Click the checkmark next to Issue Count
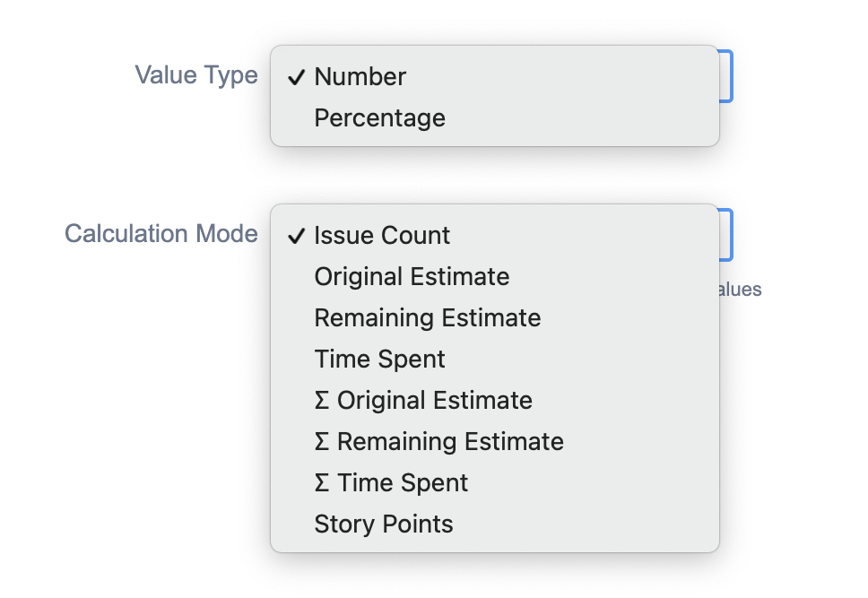Viewport: 868px width, 598px height. click(296, 235)
